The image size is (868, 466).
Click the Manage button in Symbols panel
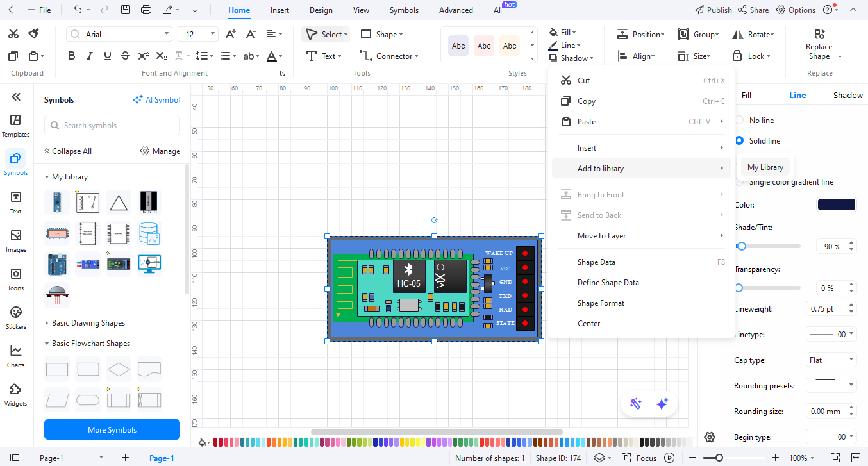(x=160, y=151)
